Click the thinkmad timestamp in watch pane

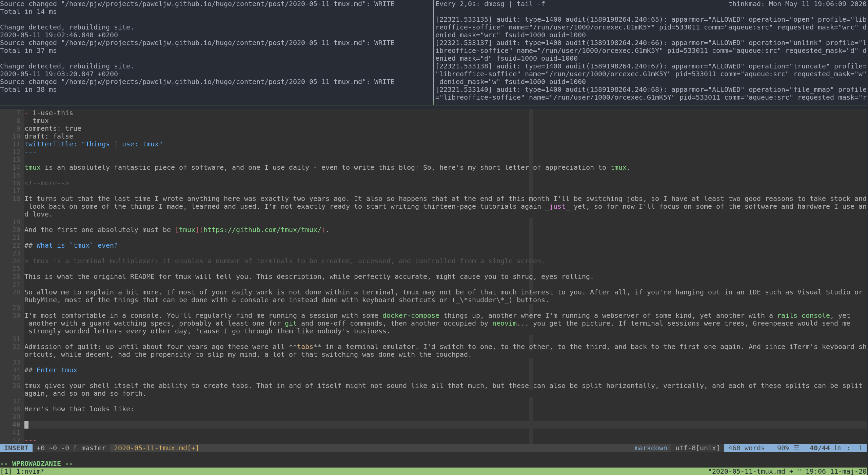(797, 4)
